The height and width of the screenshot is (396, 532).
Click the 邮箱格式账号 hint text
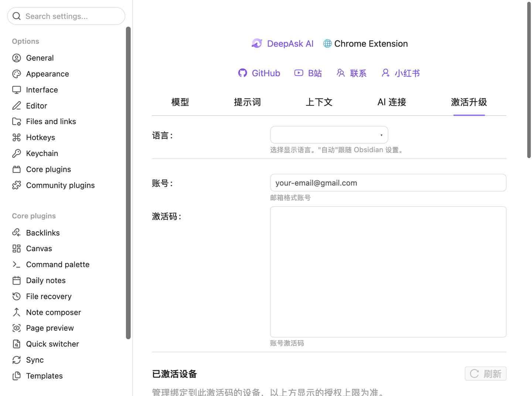(x=290, y=198)
